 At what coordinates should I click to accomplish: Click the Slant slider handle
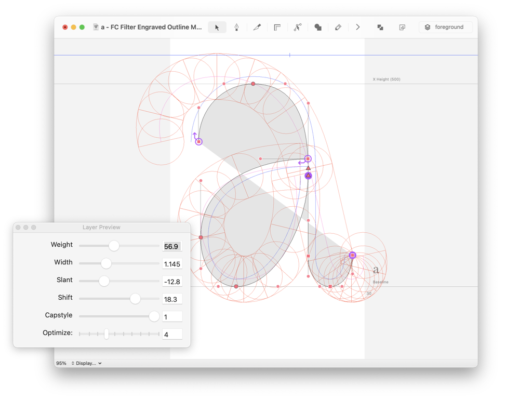(104, 281)
